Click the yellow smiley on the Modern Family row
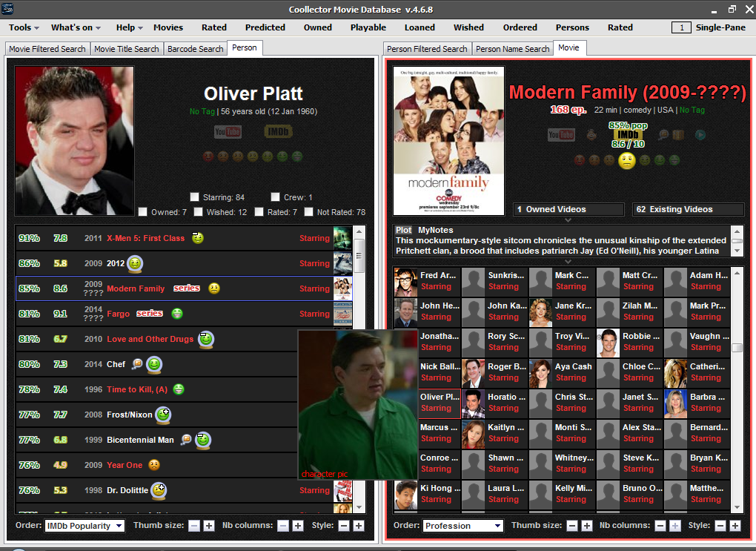The width and height of the screenshot is (756, 551). click(214, 288)
